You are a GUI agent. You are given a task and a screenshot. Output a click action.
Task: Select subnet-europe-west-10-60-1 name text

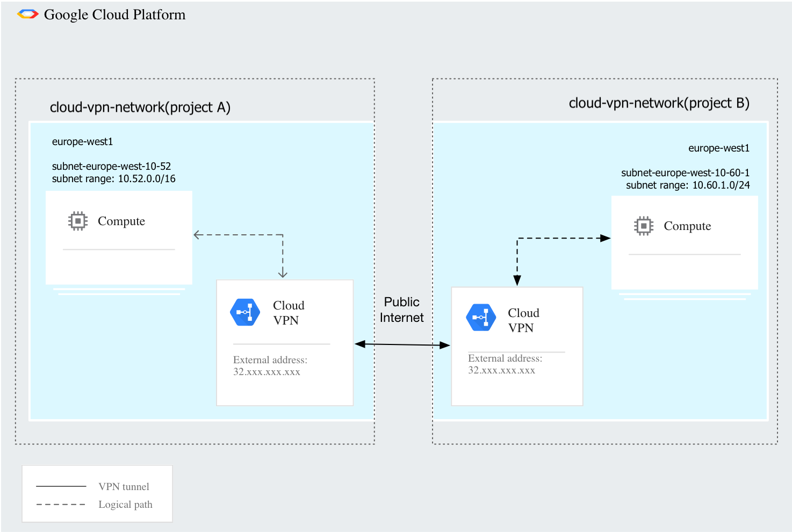[x=686, y=173]
